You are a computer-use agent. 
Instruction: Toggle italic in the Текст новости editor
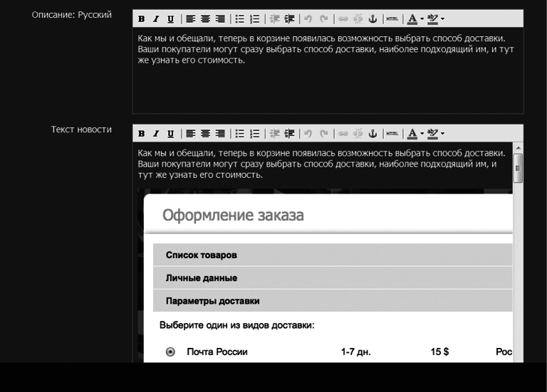tap(156, 134)
